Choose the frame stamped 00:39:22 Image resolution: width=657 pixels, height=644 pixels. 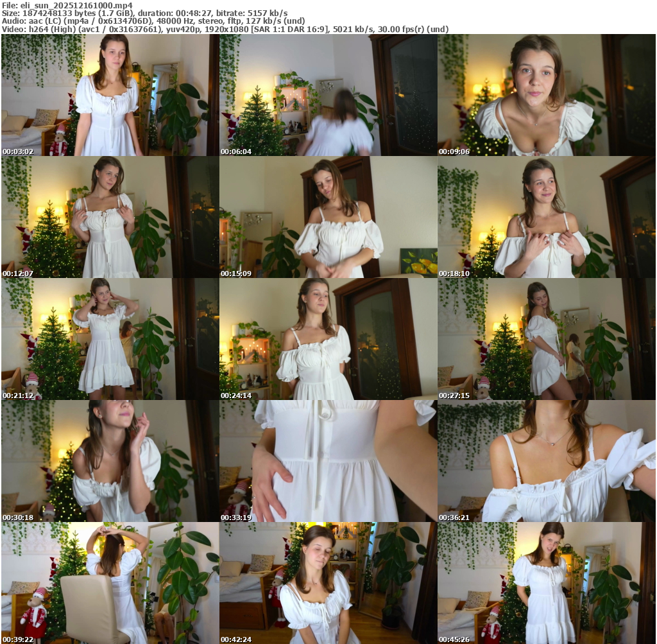110,583
